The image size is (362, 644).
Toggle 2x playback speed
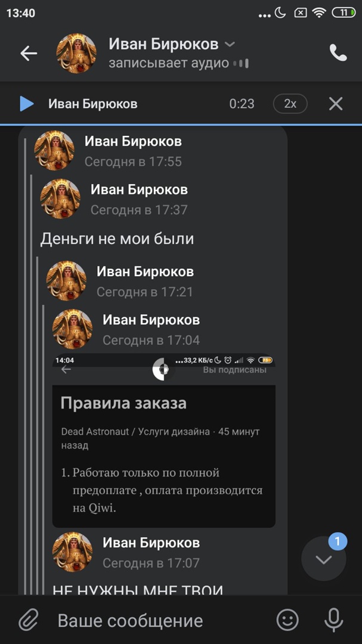click(290, 104)
